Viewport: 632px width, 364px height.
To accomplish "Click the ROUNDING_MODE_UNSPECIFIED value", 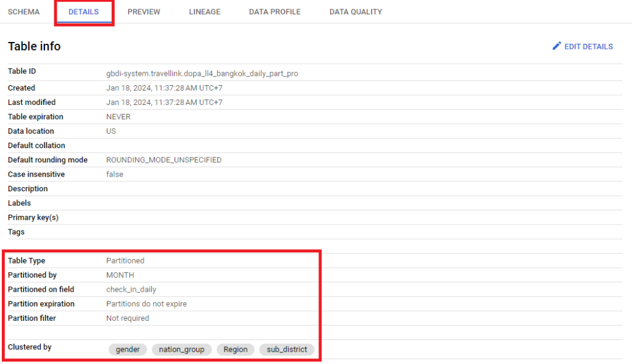I will (164, 160).
